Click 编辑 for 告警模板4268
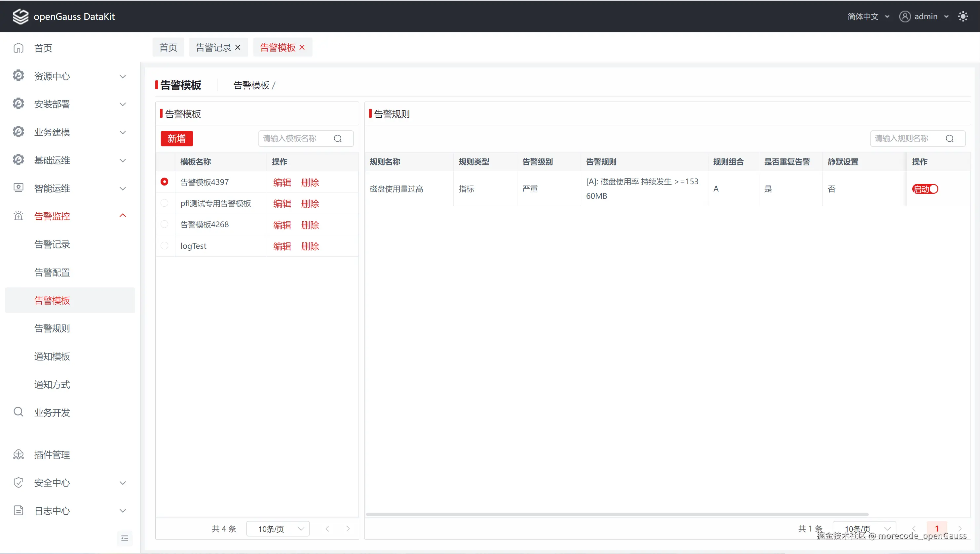Viewport: 980px width, 554px height. pos(282,225)
